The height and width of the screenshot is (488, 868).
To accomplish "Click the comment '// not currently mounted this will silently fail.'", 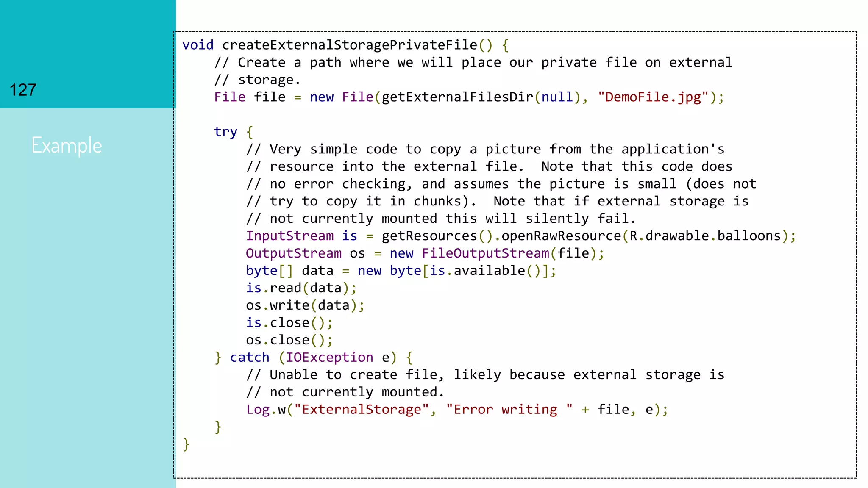I will pos(441,219).
